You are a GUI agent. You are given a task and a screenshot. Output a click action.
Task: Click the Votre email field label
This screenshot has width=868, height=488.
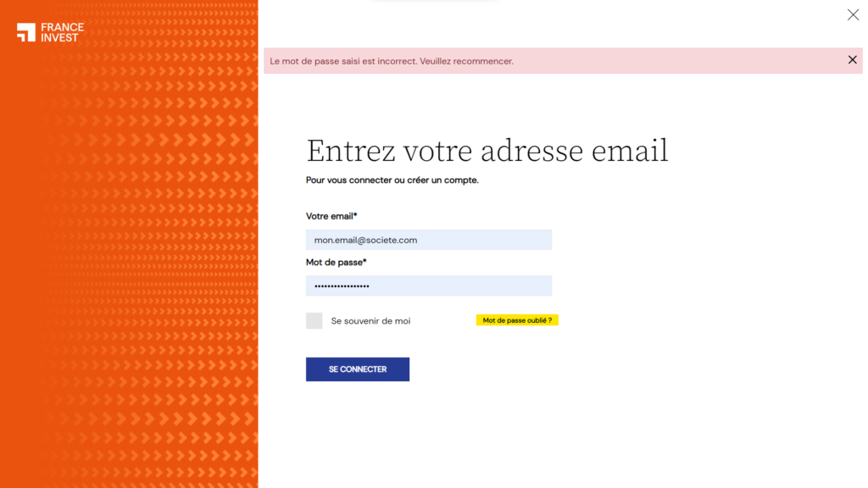[331, 216]
